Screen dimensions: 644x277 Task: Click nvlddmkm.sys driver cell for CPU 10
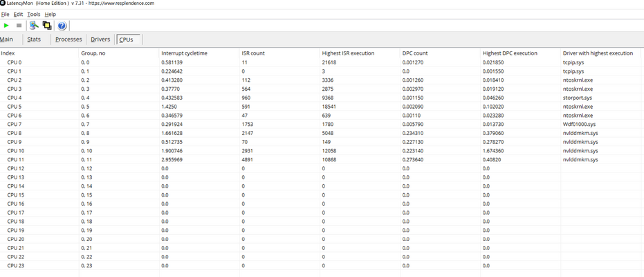[x=580, y=151]
